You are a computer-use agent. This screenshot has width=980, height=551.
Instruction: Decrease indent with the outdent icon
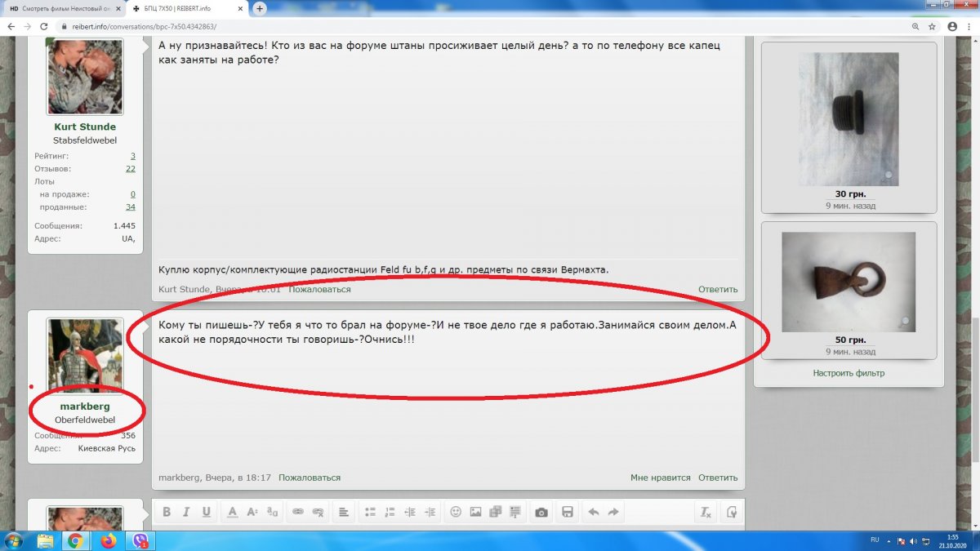pos(410,512)
